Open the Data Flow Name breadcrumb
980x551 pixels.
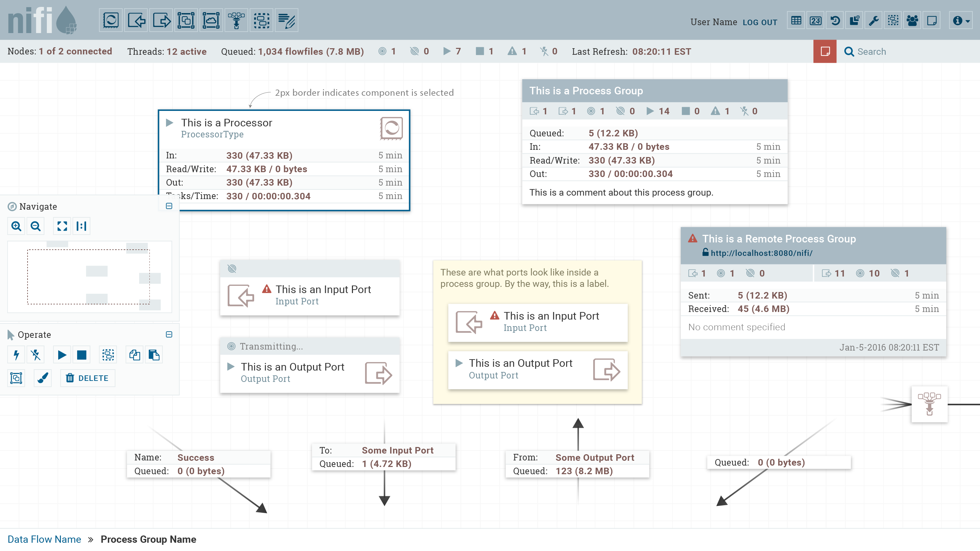coord(44,539)
